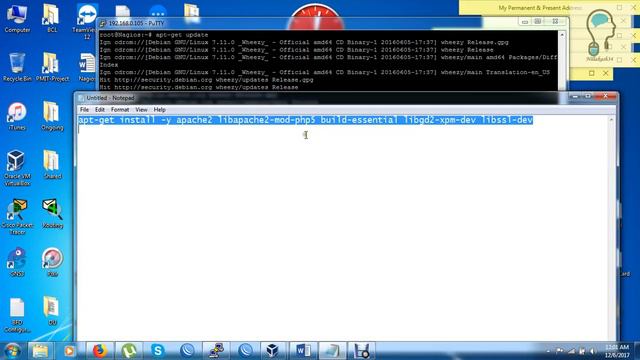Open the media player taskbar icon
This screenshot has height=360, width=640.
(69, 351)
